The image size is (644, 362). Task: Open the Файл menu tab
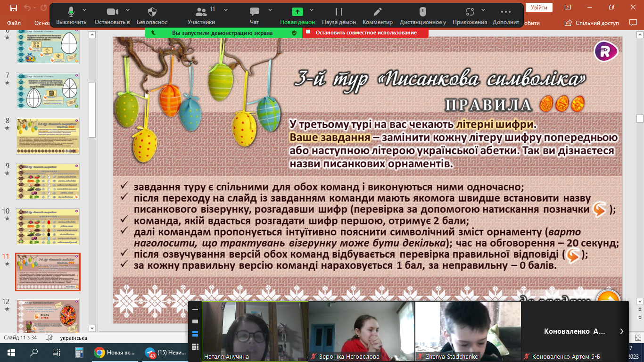click(14, 23)
